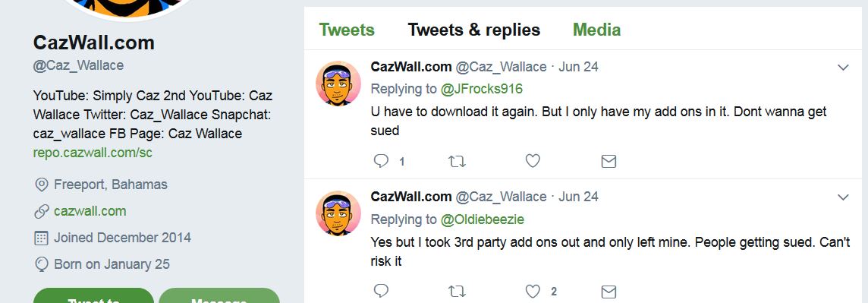
Task: Like the tweet replying to JFrocks916
Action: pyautogui.click(x=533, y=161)
